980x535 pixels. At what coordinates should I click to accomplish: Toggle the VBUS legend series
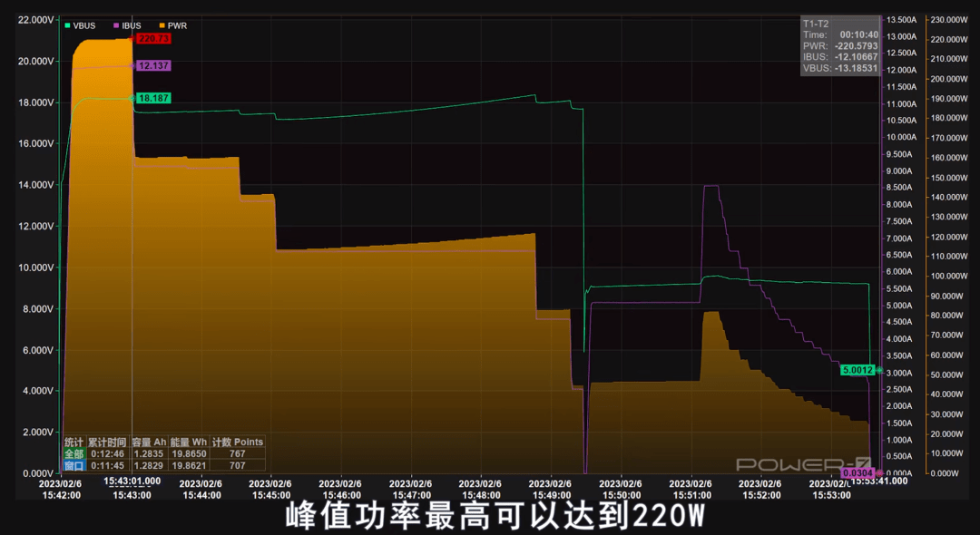tap(80, 25)
